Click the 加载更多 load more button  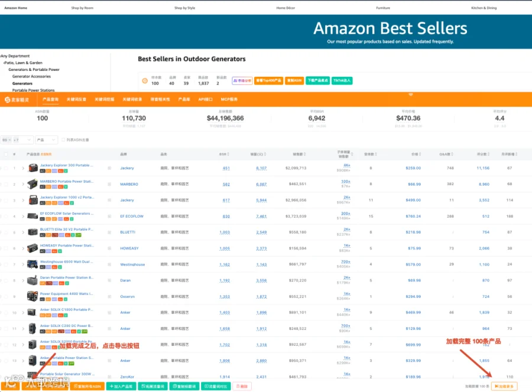click(504, 386)
